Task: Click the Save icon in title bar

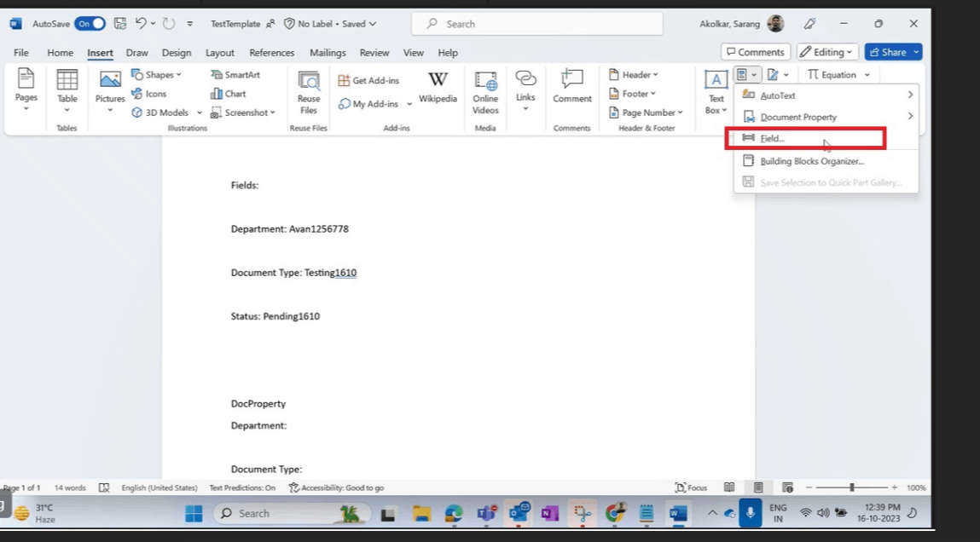Action: (120, 24)
